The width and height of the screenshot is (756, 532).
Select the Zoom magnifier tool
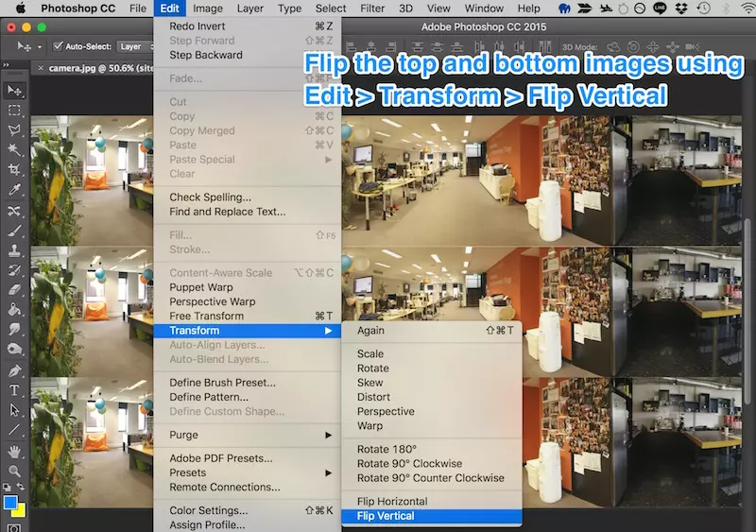pyautogui.click(x=14, y=471)
